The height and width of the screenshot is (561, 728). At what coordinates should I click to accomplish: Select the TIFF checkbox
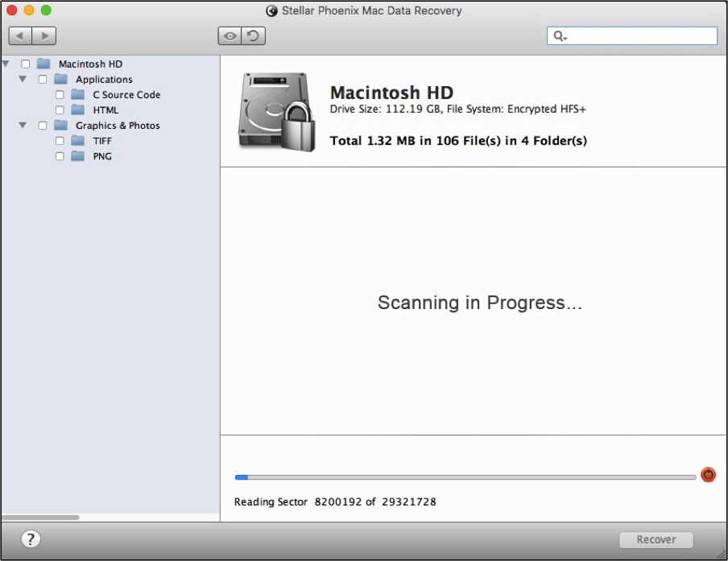(60, 141)
